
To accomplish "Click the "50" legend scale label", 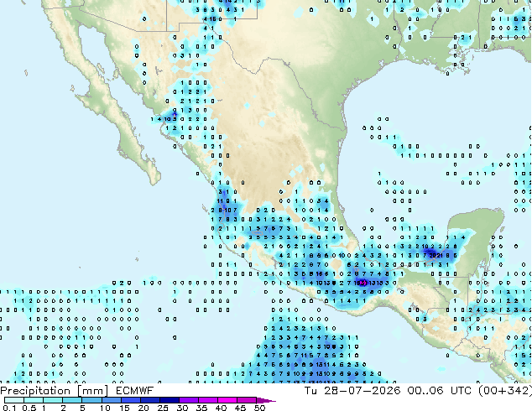I will (x=259, y=408).
